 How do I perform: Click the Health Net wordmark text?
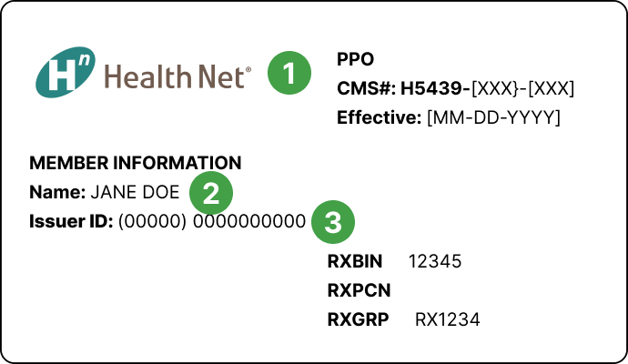pyautogui.click(x=177, y=75)
